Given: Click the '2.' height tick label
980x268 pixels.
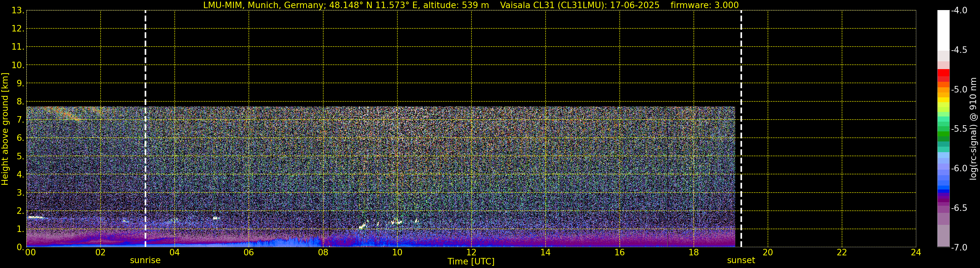Looking at the screenshot, I should click(20, 211).
